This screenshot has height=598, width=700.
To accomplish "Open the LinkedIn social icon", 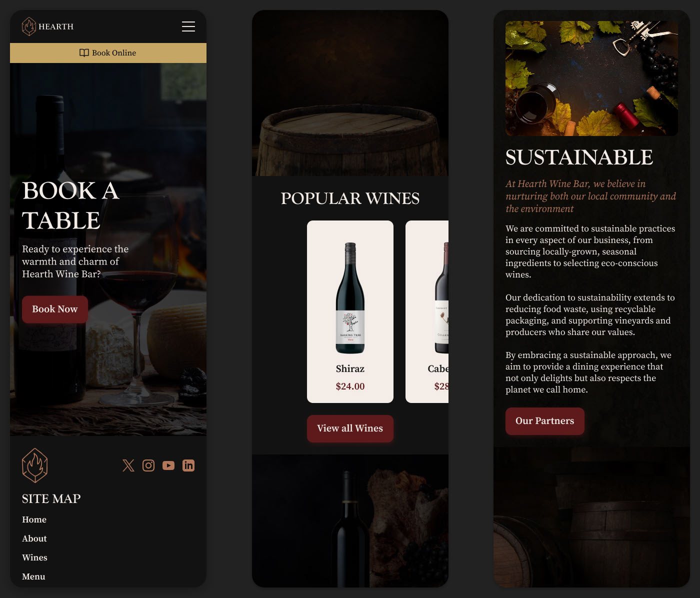I will (x=188, y=465).
